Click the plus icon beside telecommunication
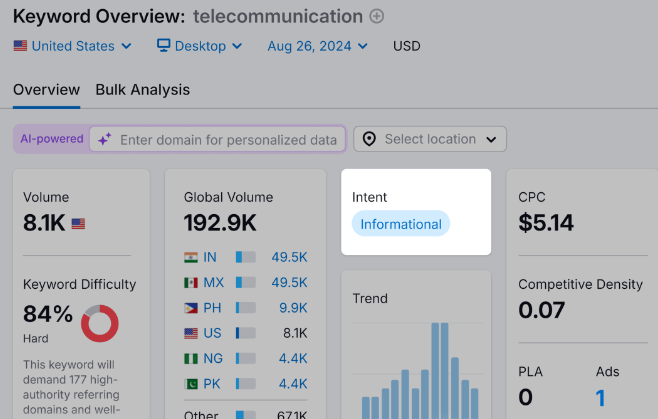This screenshot has height=419, width=658. pyautogui.click(x=377, y=16)
